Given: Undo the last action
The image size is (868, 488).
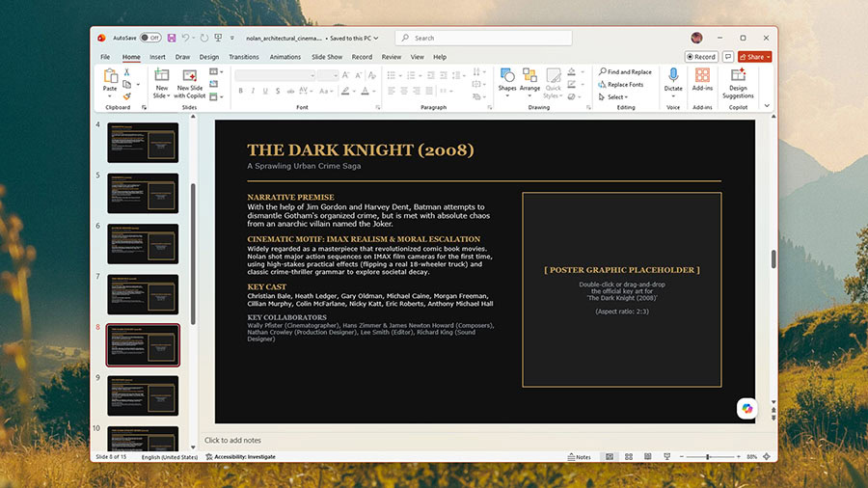Looking at the screenshot, I should [185, 38].
